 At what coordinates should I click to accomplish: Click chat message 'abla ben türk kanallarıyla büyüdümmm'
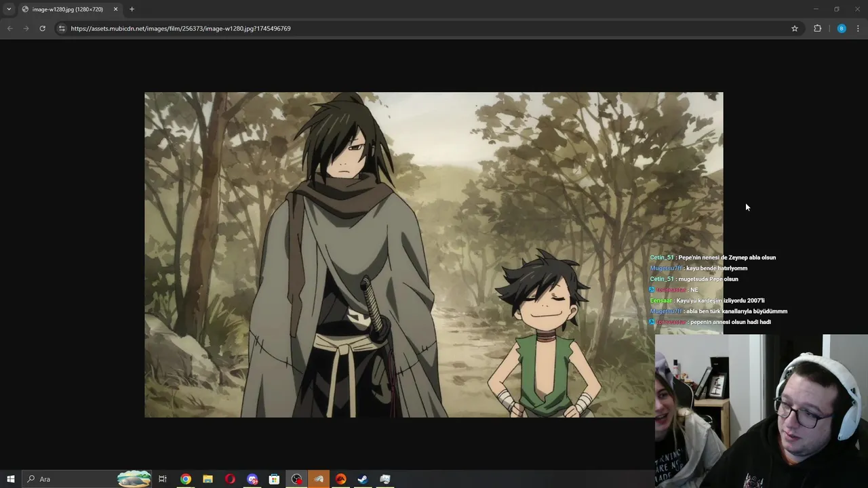[x=736, y=312]
